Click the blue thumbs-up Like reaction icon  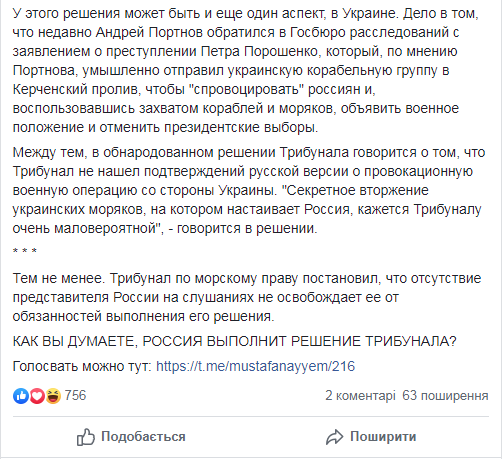[21, 396]
